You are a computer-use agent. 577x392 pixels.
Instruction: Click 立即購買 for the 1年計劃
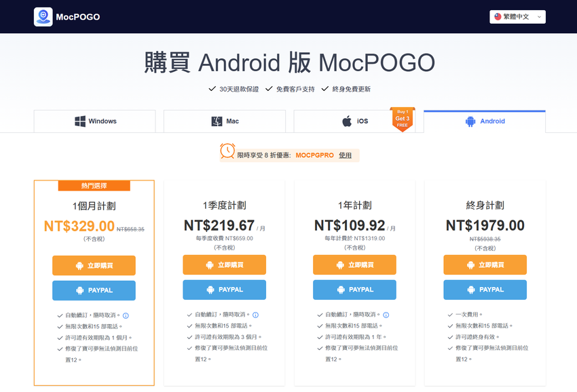pos(355,264)
